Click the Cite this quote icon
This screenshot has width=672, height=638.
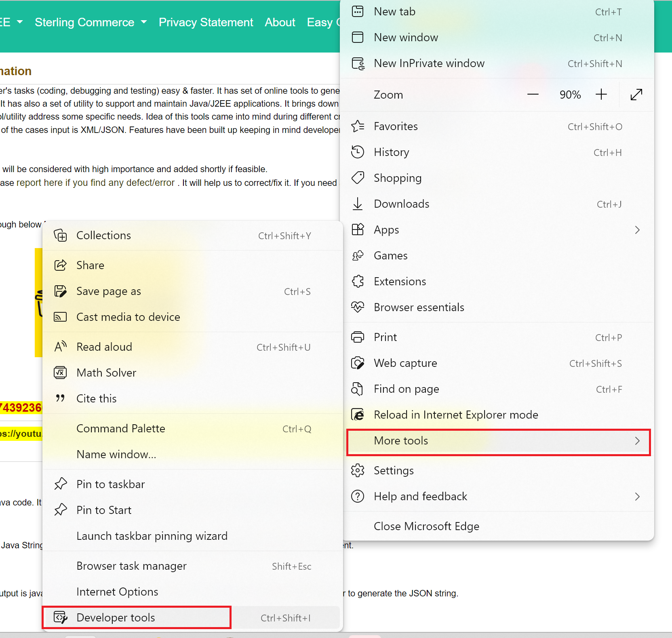[60, 398]
